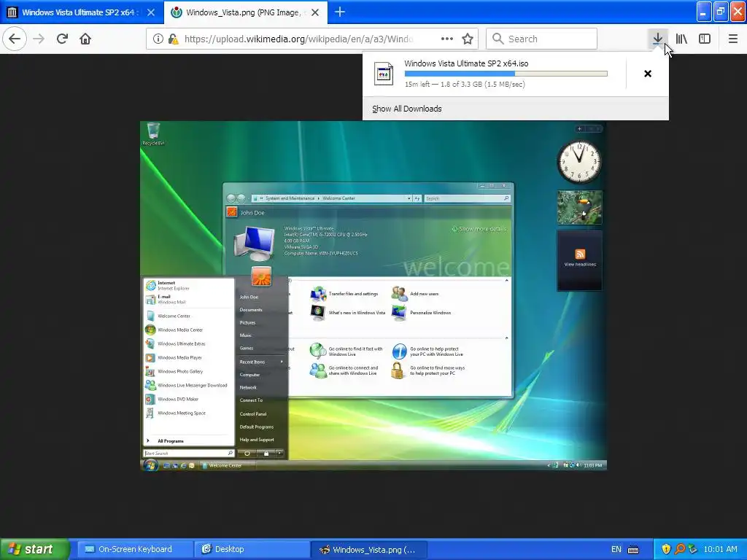The width and height of the screenshot is (747, 560).
Task: Click the 15m left download status text
Action: [x=465, y=85]
